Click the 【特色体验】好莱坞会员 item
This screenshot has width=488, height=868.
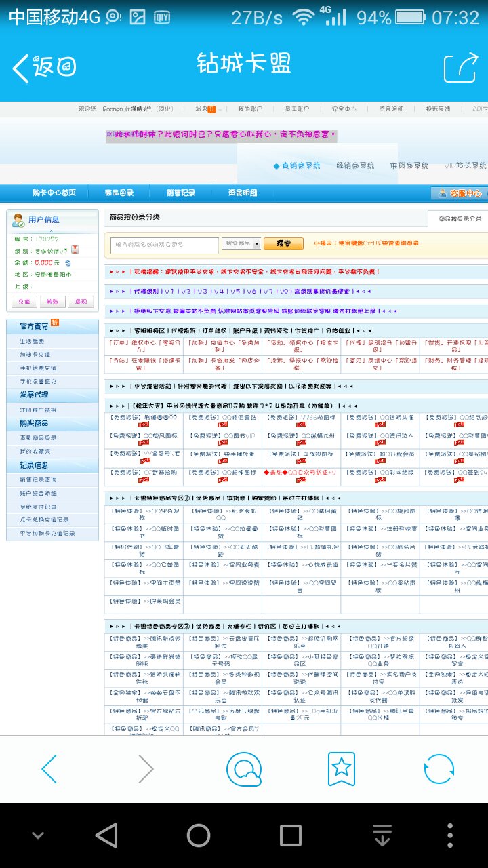144,601
